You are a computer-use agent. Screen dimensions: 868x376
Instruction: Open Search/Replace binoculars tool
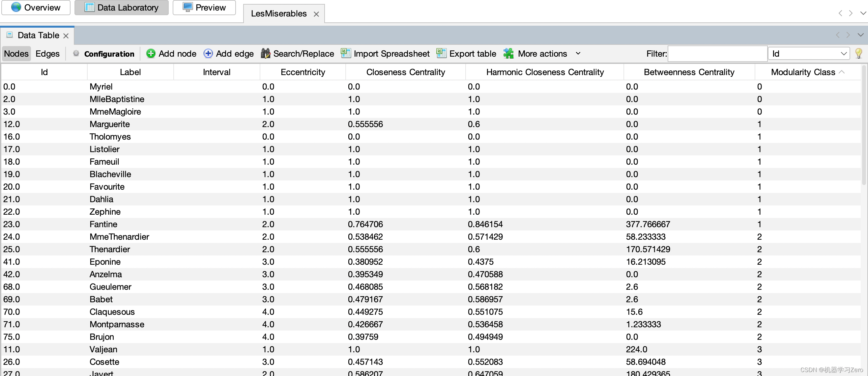coord(266,54)
